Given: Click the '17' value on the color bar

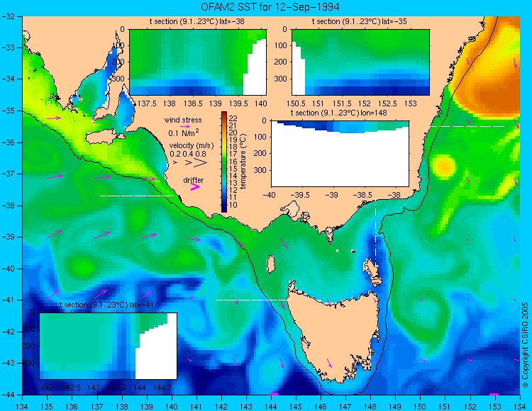Looking at the screenshot, I should point(233,154).
